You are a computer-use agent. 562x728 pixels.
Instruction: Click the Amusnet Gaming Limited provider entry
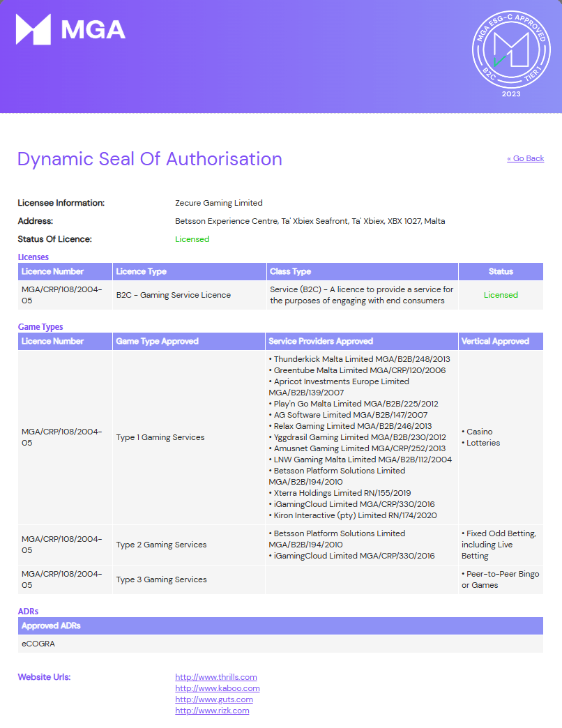357,448
